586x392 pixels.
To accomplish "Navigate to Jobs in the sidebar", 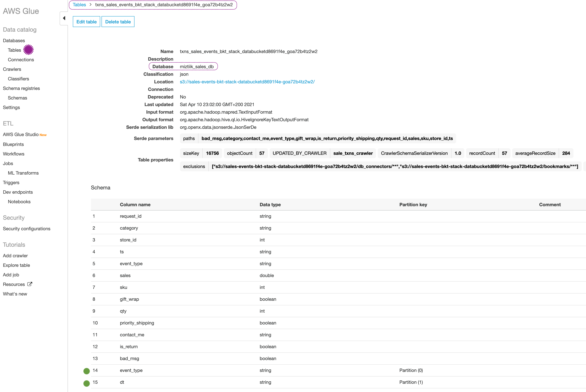I will (x=8, y=164).
